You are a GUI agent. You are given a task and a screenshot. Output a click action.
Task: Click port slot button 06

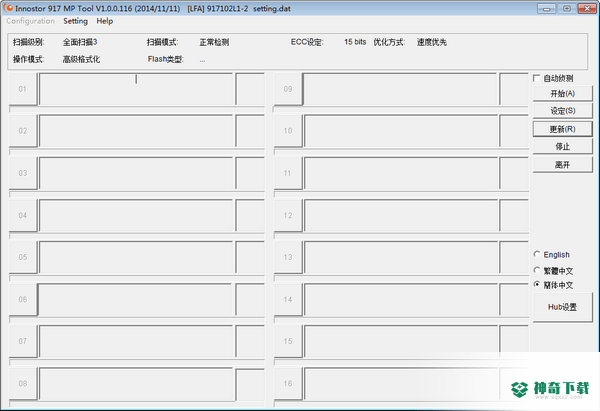click(x=23, y=299)
